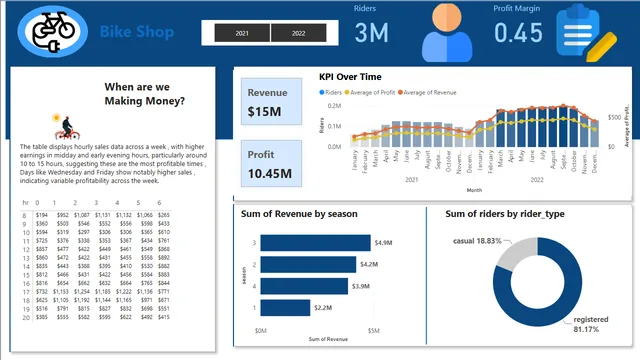640x360 pixels.
Task: Click the electric bike logo icon
Action: tap(53, 31)
